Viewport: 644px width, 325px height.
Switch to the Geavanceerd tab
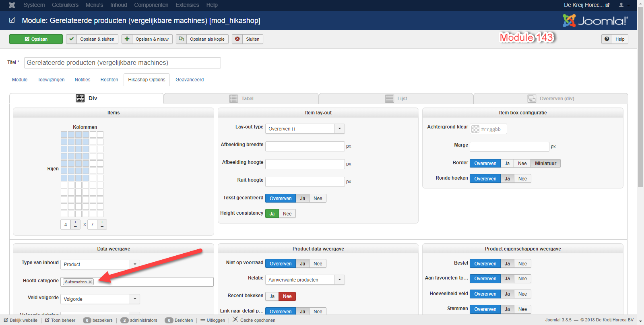(190, 80)
